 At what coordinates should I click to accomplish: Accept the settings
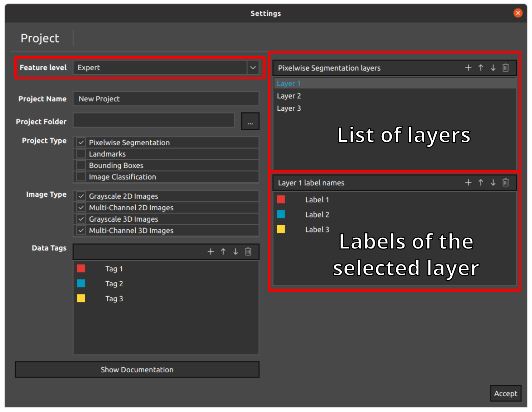506,393
